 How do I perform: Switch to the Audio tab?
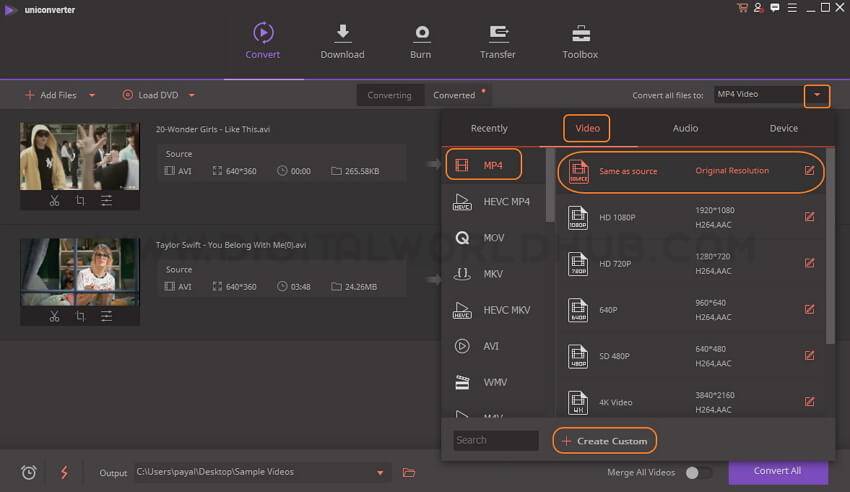click(685, 128)
